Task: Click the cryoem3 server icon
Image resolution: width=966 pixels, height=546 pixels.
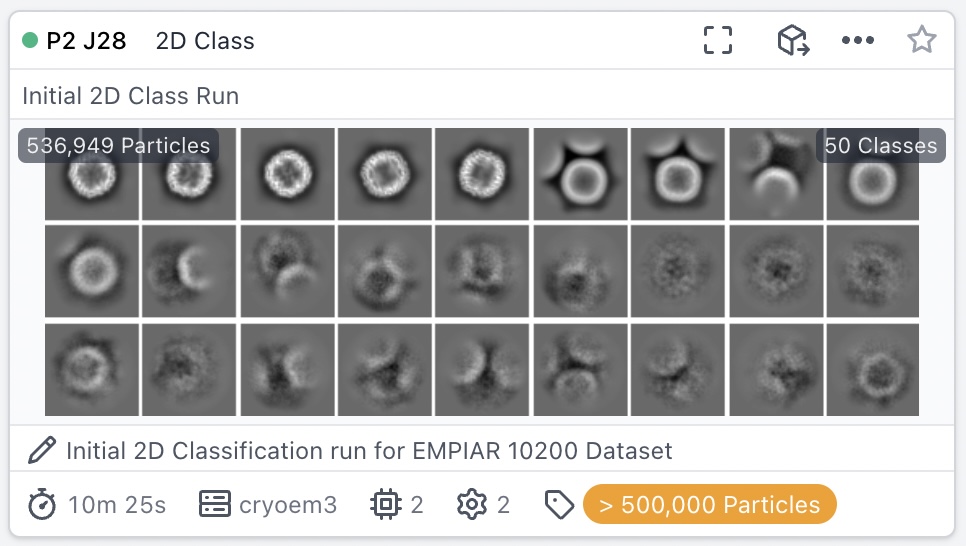Action: tap(215, 505)
